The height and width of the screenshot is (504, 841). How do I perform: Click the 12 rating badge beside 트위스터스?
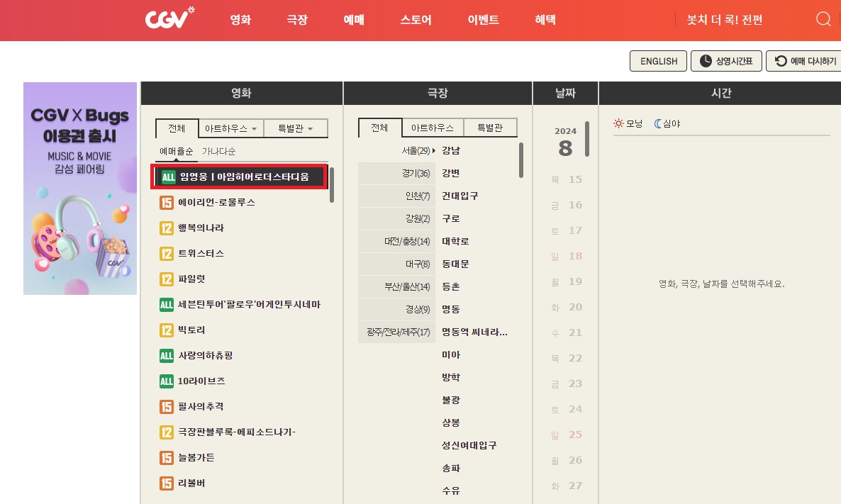click(x=166, y=253)
